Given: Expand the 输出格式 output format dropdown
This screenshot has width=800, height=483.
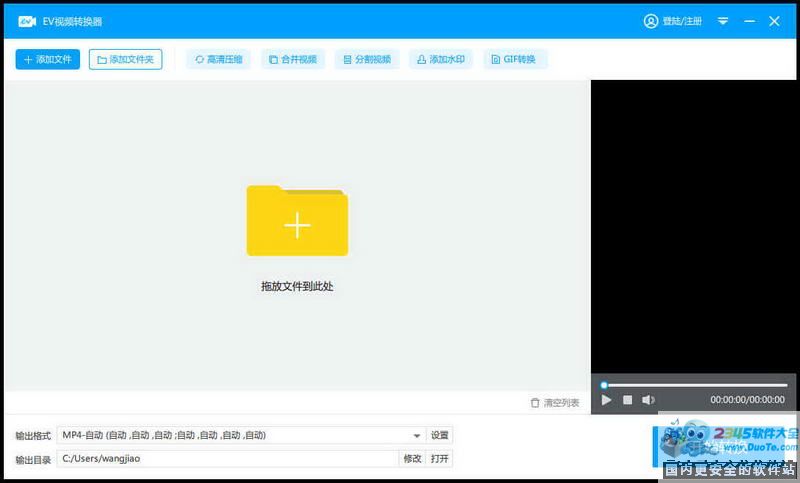Looking at the screenshot, I should point(417,435).
